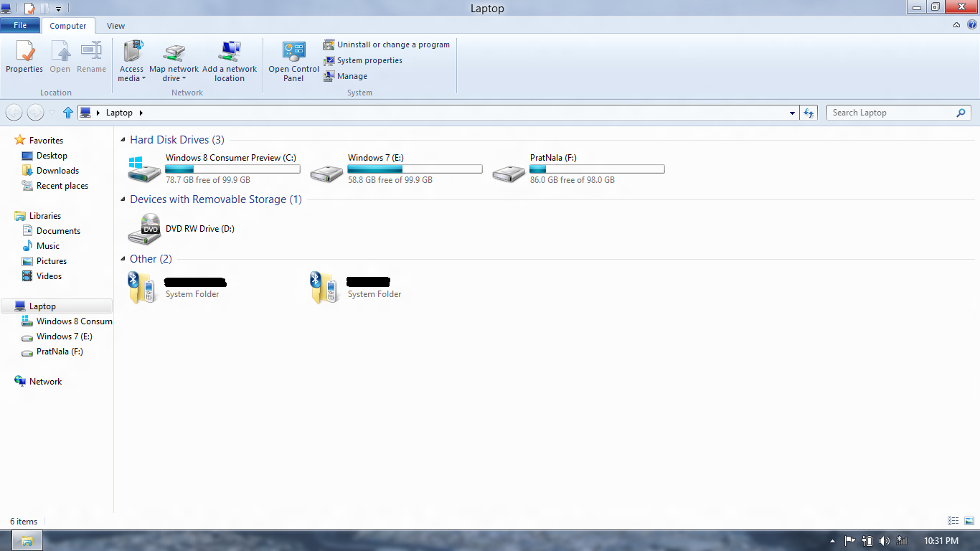The height and width of the screenshot is (551, 980).
Task: Open Customize Quick Access Toolbar dropdown
Action: (58, 9)
